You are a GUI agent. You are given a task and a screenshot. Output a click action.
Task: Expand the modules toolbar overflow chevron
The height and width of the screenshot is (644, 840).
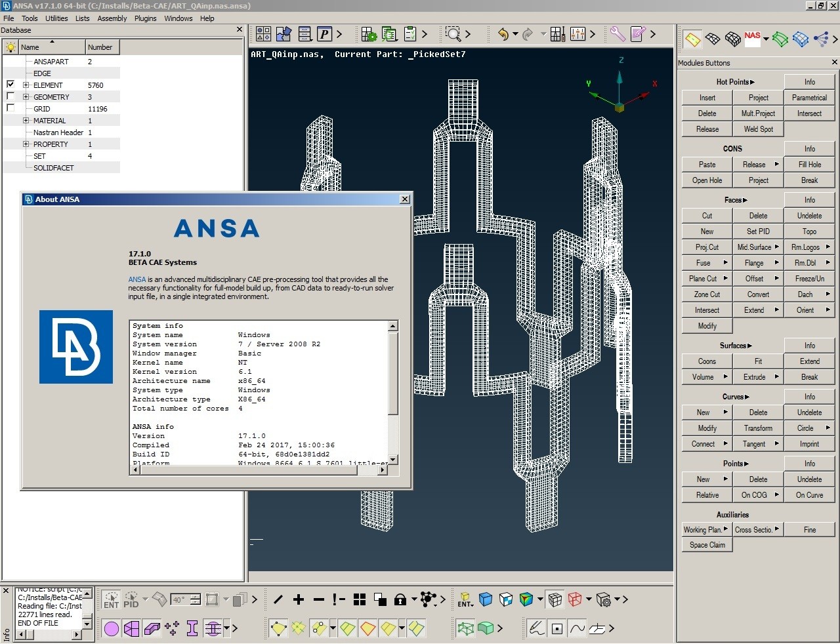835,39
